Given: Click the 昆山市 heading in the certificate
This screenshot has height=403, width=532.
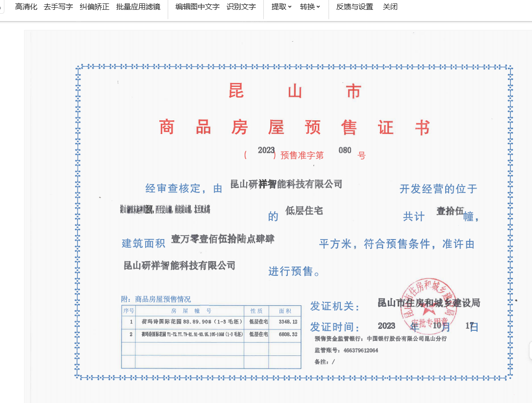Looking at the screenshot, I should tap(295, 91).
